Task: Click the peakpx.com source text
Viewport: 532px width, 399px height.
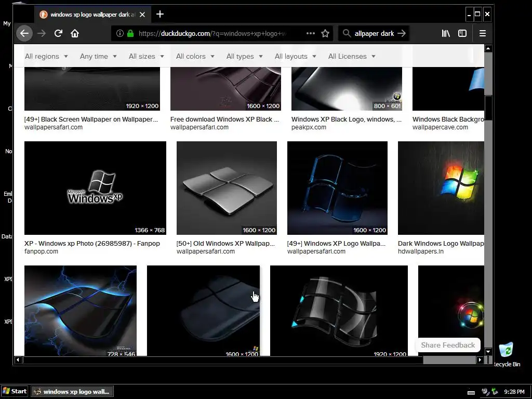Action: [309, 127]
